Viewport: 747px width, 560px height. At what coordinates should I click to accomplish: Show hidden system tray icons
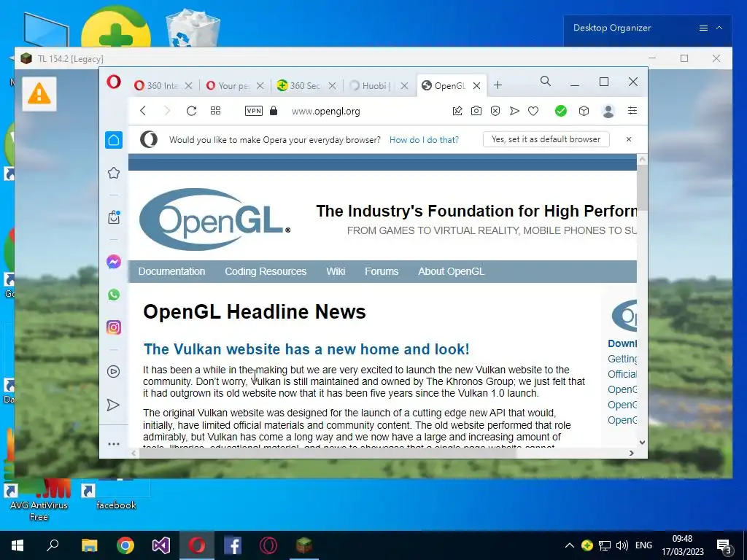point(569,545)
